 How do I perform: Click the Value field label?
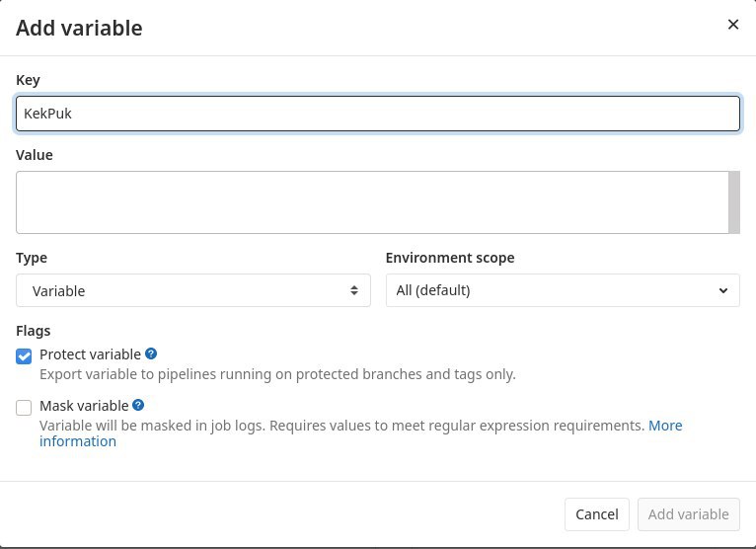click(x=35, y=155)
